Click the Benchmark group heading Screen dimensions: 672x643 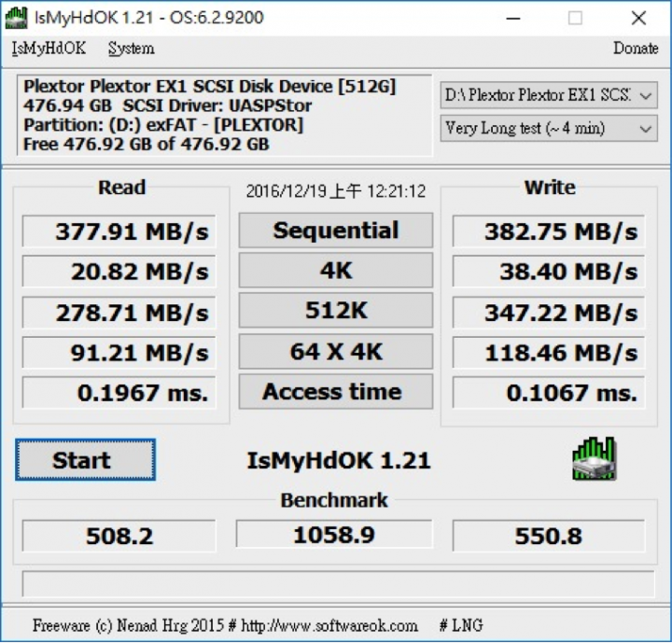pos(334,500)
